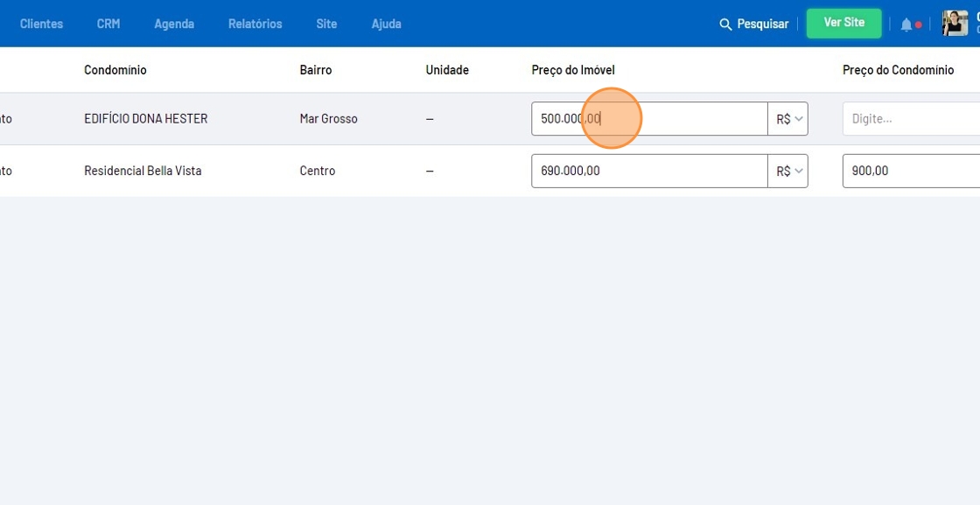
Task: Expand R$ currency dropdown for Edifício Dona Hester
Action: click(x=788, y=119)
